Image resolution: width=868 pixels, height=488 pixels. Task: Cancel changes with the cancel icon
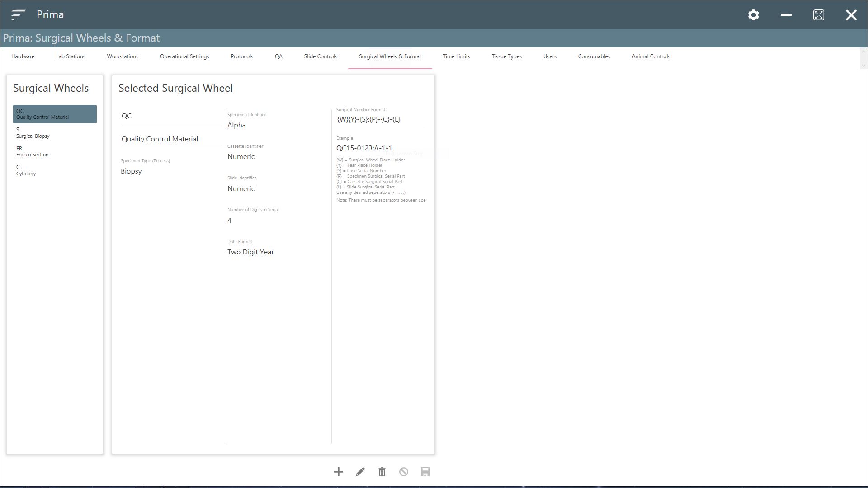404,472
